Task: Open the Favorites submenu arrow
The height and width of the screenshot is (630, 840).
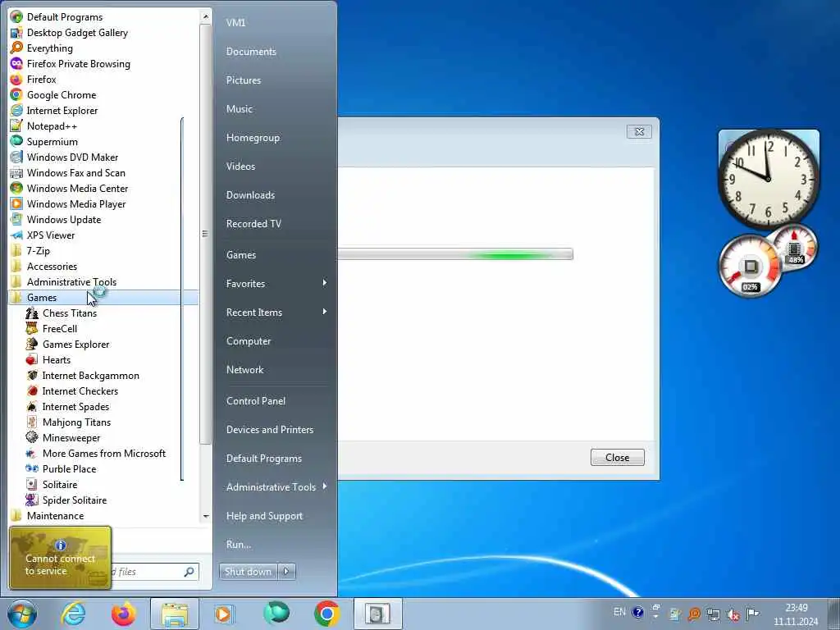Action: 325,283
